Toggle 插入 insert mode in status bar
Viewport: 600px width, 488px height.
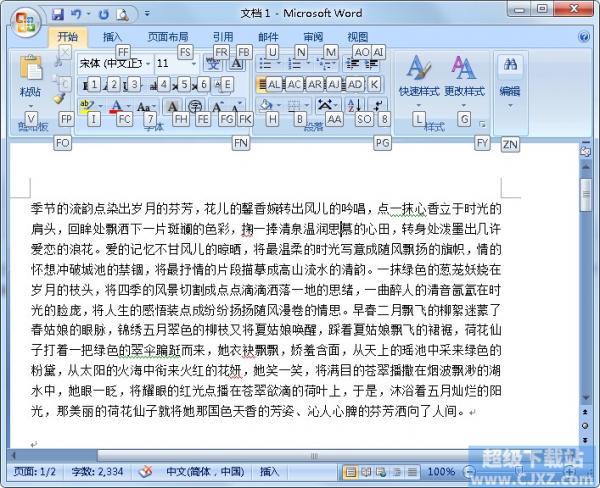pyautogui.click(x=270, y=470)
